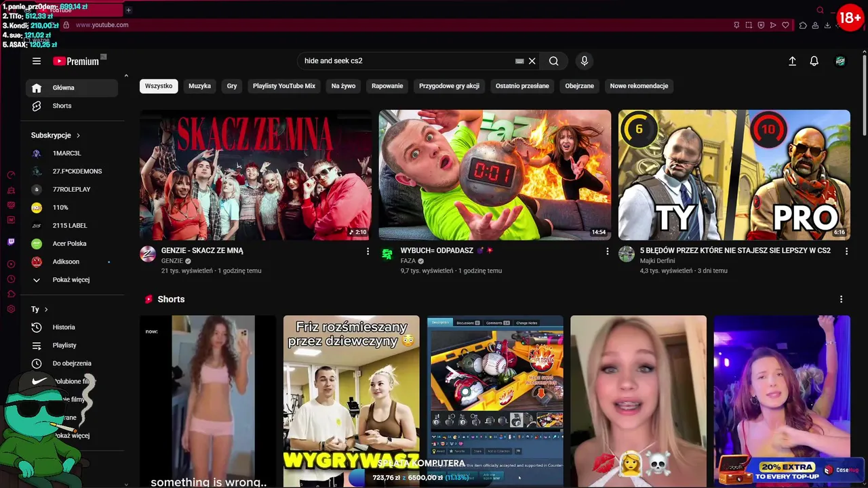Expand subscriptions with Pokaż więcej

click(72, 279)
